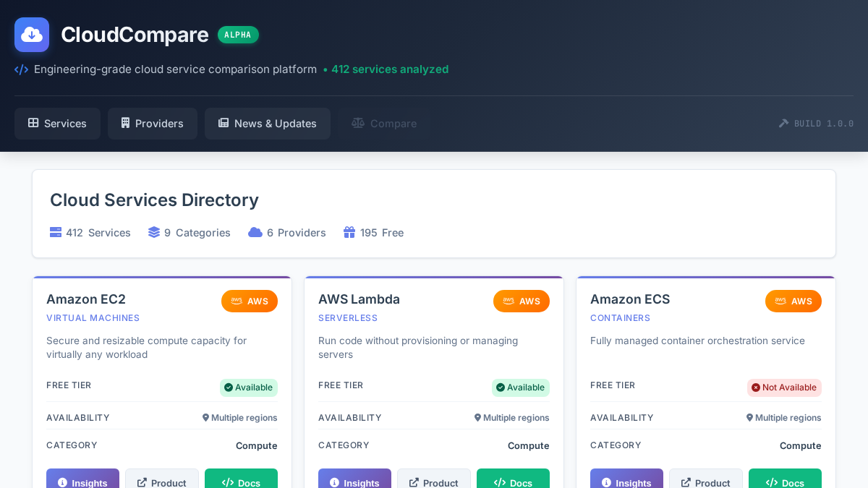Screen dimensions: 868x488
Task: Open Insights for AWS Lambda
Action: pyautogui.click(x=354, y=479)
